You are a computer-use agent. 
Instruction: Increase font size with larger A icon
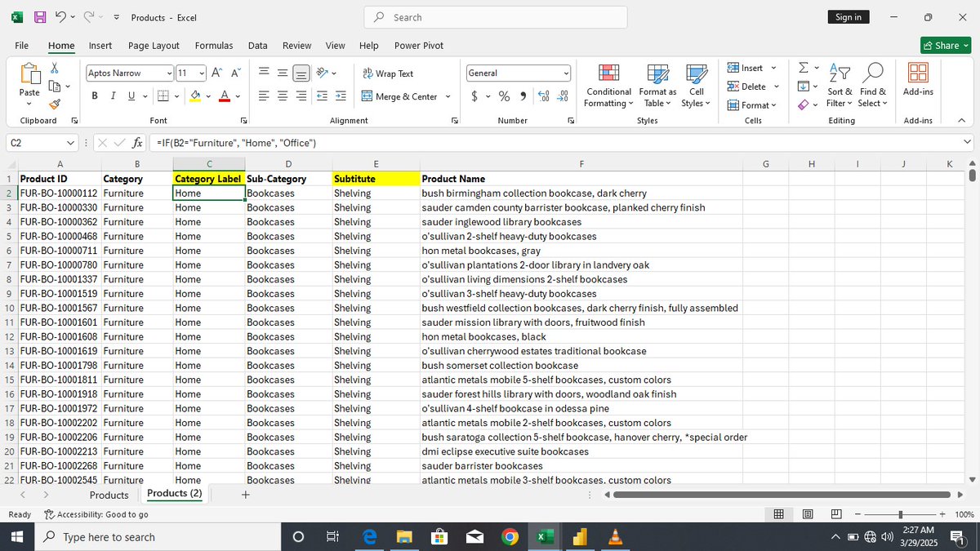click(x=217, y=73)
